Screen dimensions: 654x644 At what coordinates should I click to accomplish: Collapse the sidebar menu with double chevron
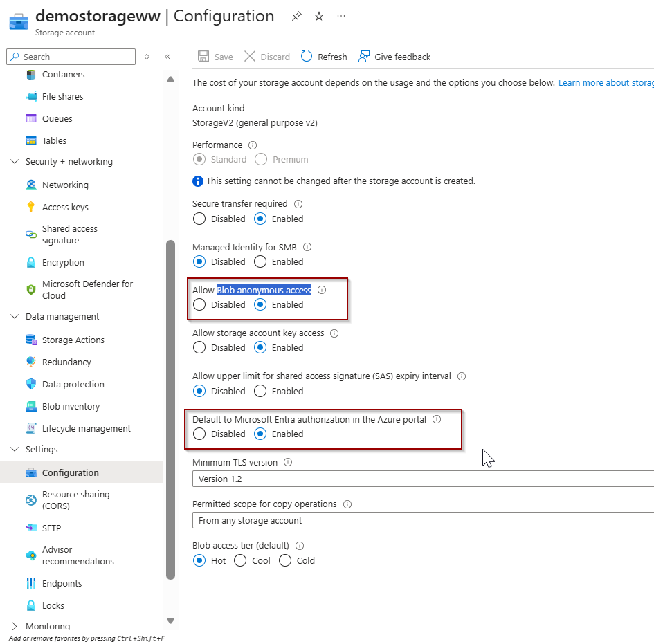click(167, 57)
